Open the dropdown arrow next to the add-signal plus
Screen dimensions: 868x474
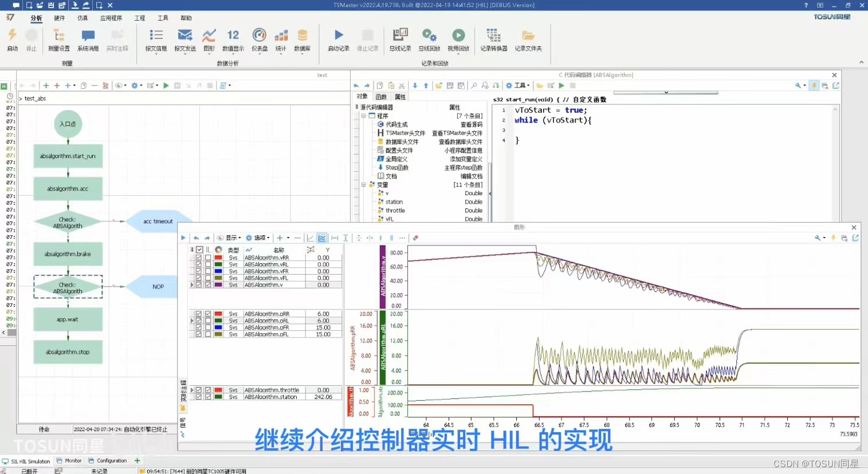click(288, 238)
